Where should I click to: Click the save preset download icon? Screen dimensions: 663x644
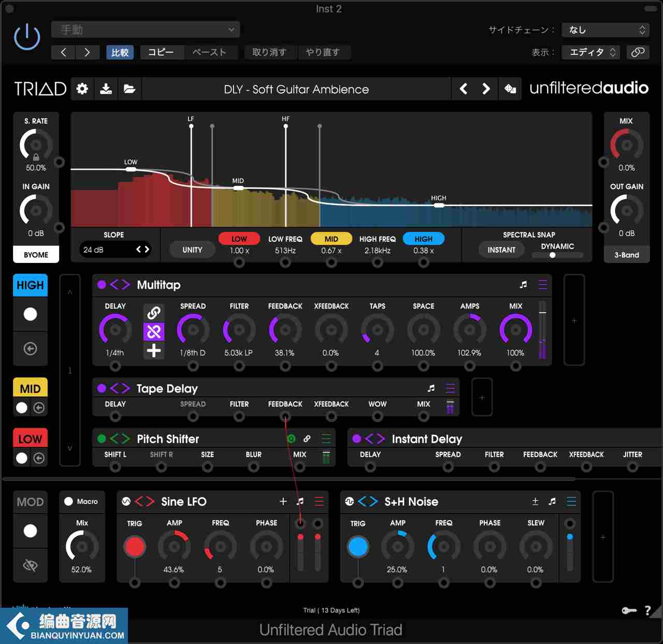click(x=106, y=89)
